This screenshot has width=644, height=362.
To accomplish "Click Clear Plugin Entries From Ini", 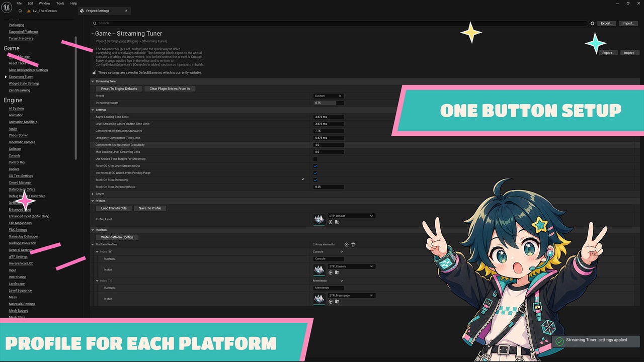I will tap(170, 88).
